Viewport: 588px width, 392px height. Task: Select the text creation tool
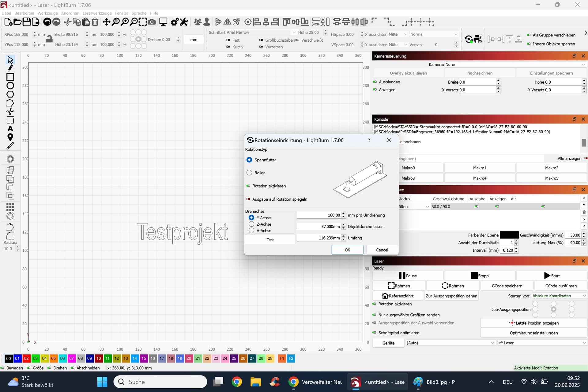[x=10, y=129]
